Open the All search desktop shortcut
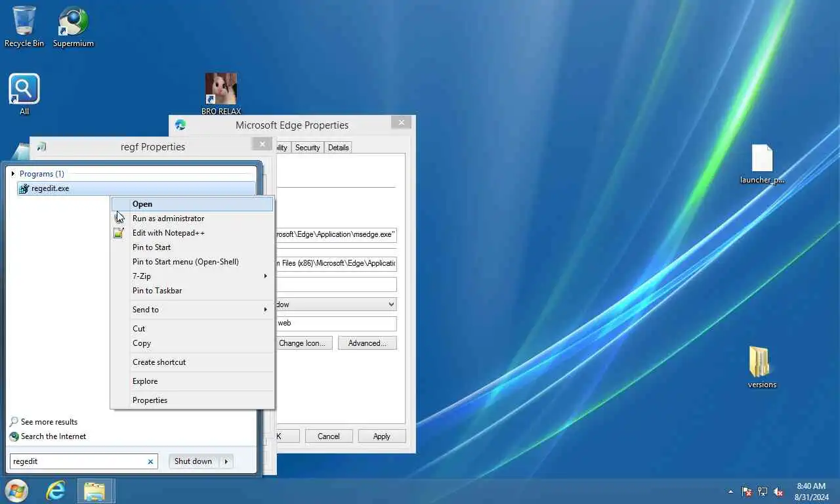The width and height of the screenshot is (840, 504). [x=24, y=94]
